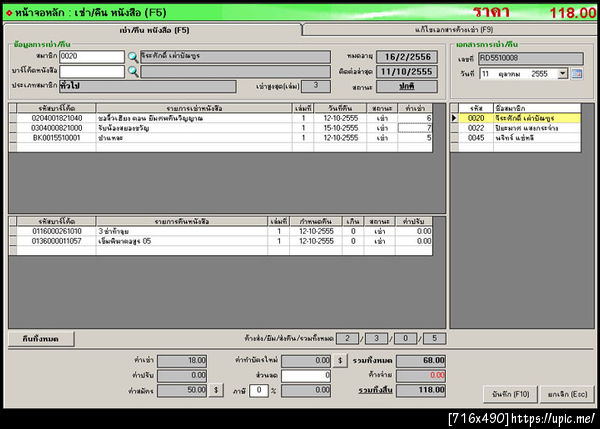Screen dimensions: 600x429
Task: Select rental row with barcode BK0015510001
Action: coord(220,138)
